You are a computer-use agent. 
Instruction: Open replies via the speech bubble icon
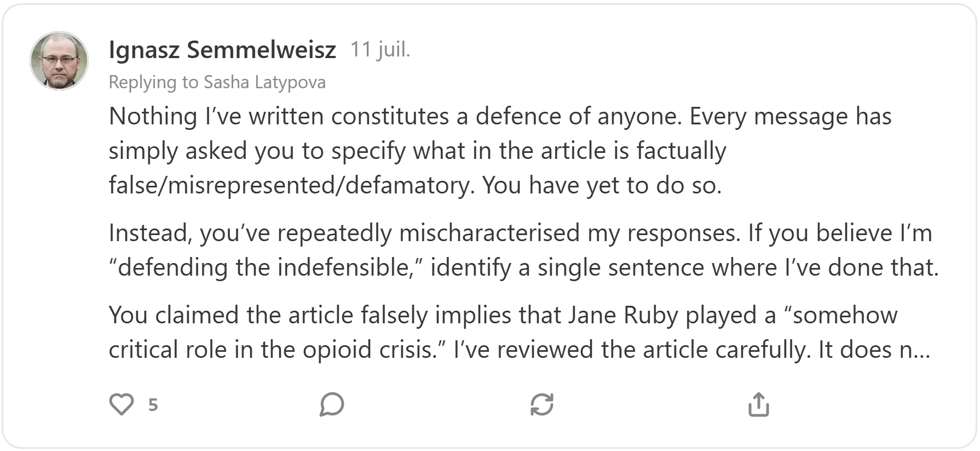[x=332, y=405]
